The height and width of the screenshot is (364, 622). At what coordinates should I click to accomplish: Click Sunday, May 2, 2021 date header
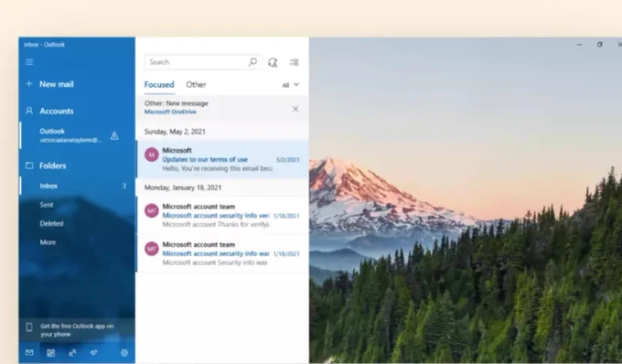click(175, 132)
